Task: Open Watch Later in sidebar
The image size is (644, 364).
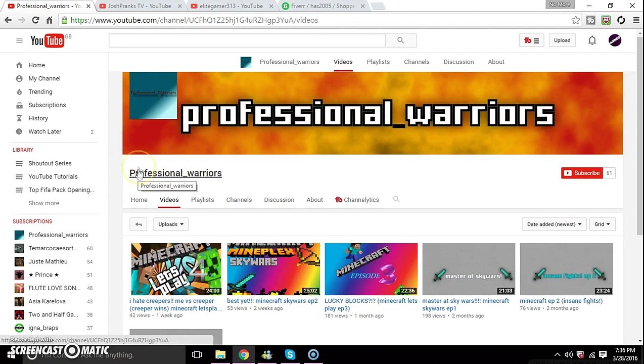Action: coord(45,131)
